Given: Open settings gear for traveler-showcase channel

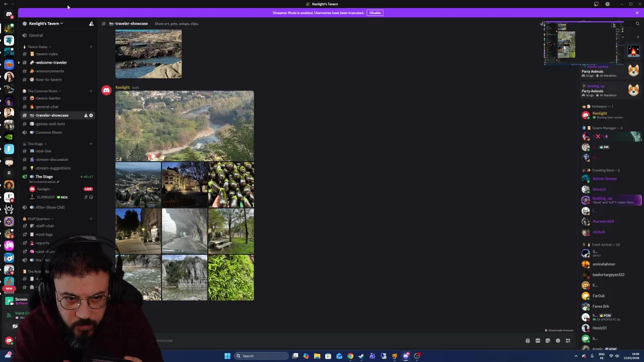Looking at the screenshot, I should click(x=91, y=115).
